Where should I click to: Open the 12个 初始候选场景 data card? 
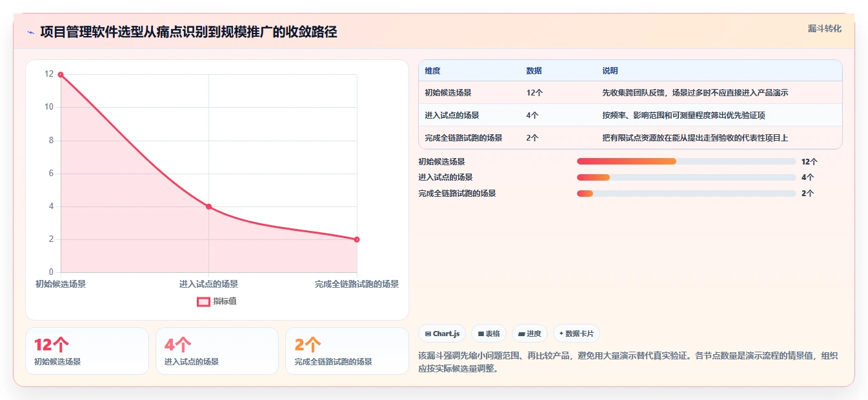pos(87,351)
